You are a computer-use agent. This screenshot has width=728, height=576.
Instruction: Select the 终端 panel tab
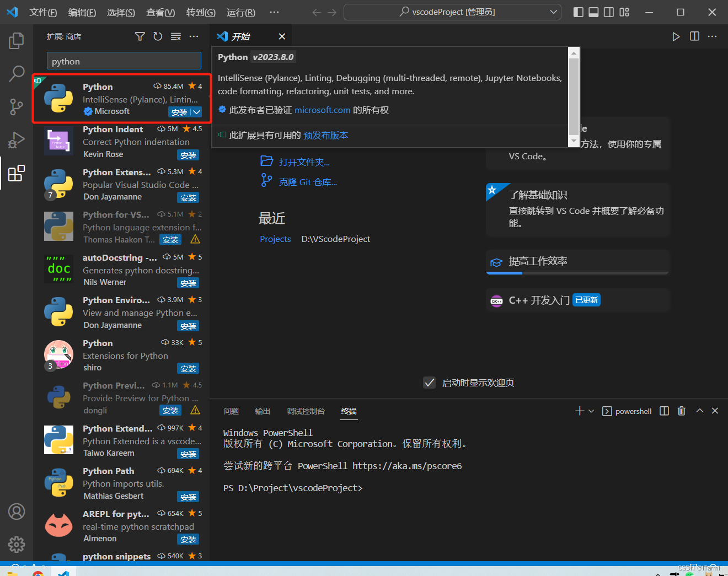349,411
